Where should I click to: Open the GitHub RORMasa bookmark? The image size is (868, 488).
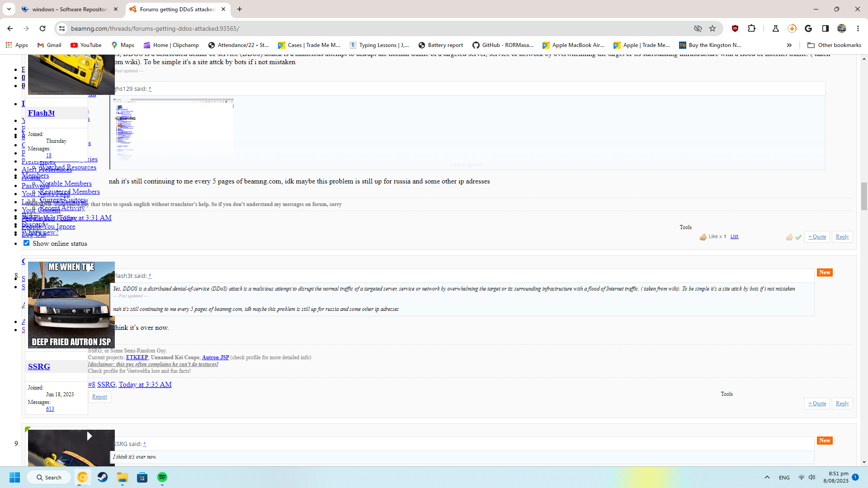coord(503,45)
